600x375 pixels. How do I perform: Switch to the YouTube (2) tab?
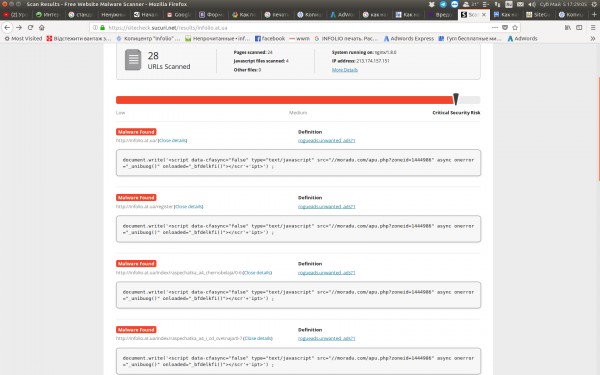(x=16, y=15)
